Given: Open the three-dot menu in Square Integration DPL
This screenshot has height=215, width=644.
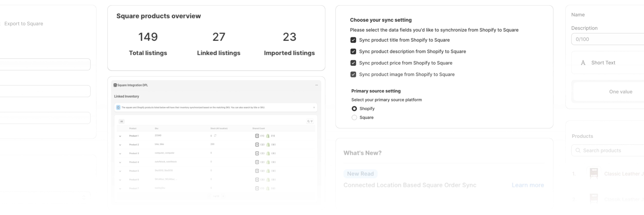Looking at the screenshot, I should click(x=317, y=85).
